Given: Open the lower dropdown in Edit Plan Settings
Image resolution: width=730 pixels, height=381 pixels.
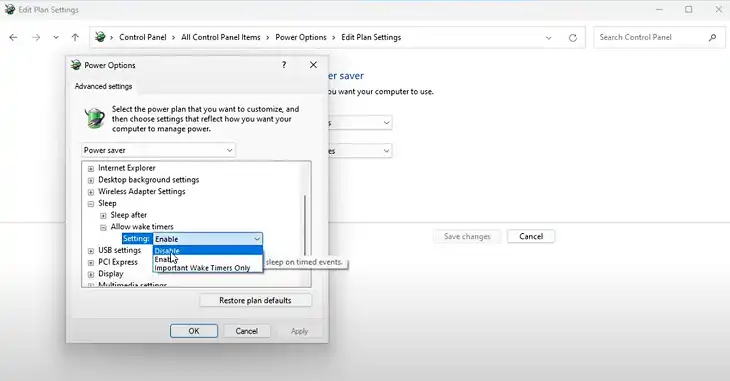Looking at the screenshot, I should pyautogui.click(x=359, y=150).
